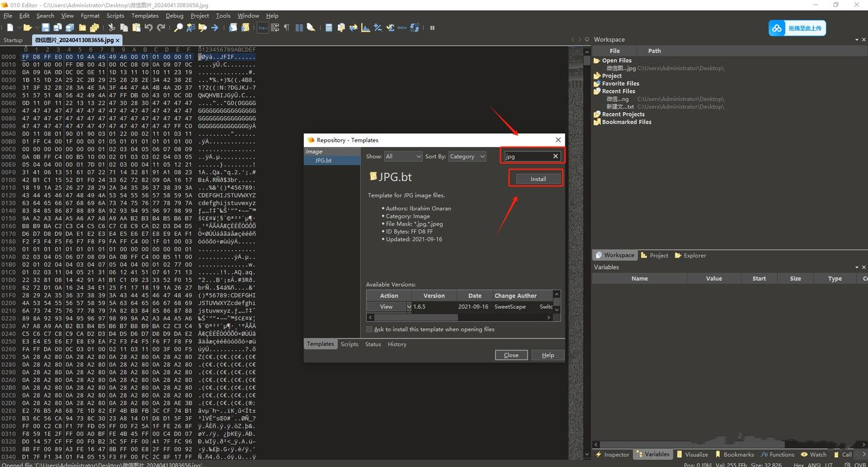Viewport: 868px width, 467px height.
Task: Open the Functions panel tab
Action: point(778,454)
